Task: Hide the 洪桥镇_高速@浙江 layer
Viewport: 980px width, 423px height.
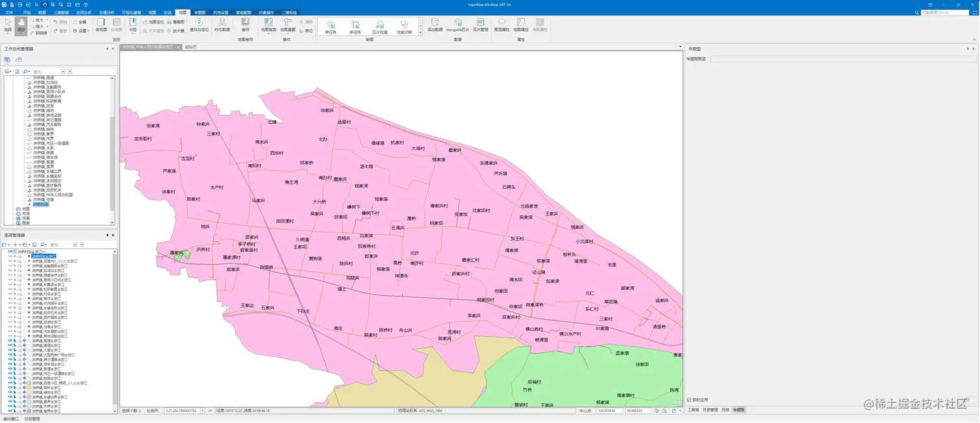Action: tap(10, 341)
